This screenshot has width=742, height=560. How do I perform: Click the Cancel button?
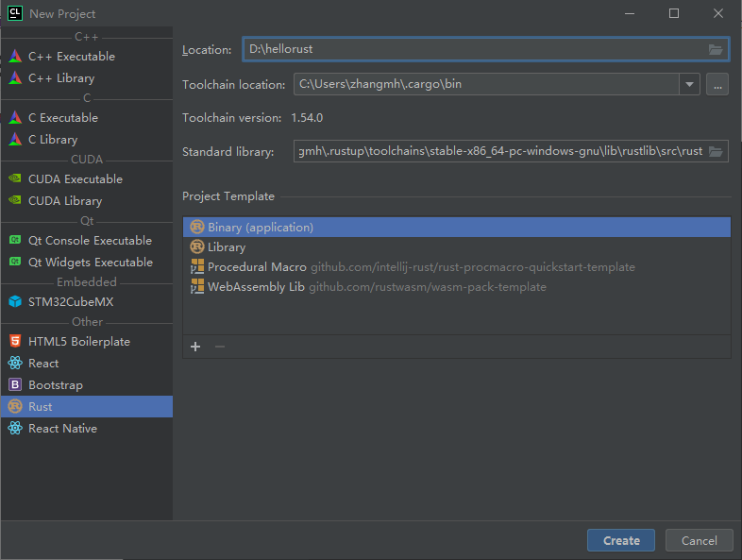(699, 540)
